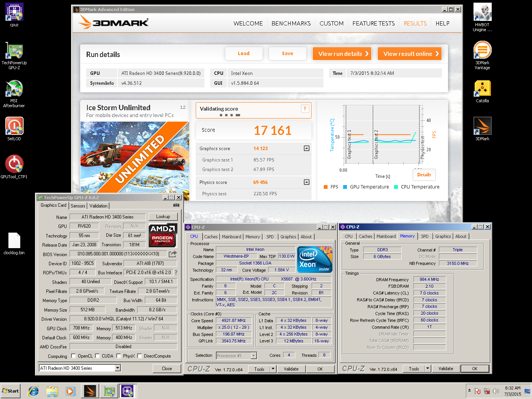The width and height of the screenshot is (532, 399).
Task: Click OK in the CPU-Z Memory window
Action: [x=475, y=369]
